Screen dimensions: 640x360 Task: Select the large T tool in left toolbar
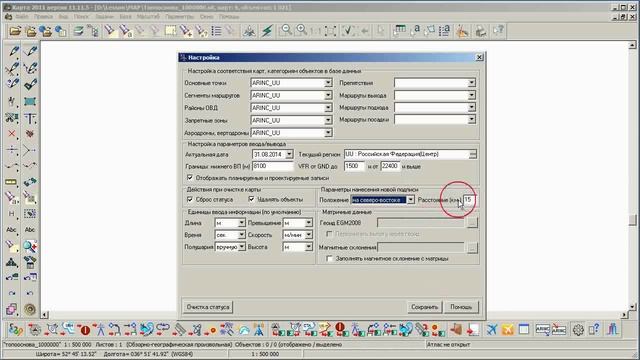pos(30,118)
